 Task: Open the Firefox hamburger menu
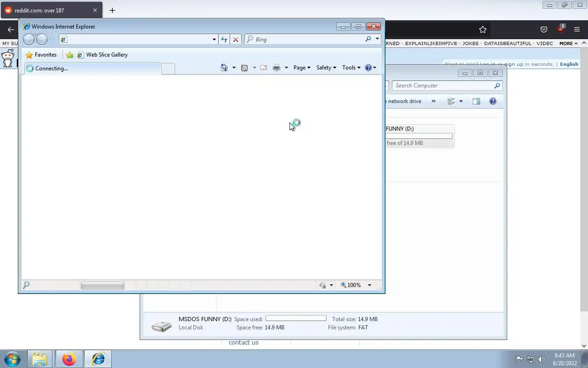(x=577, y=29)
